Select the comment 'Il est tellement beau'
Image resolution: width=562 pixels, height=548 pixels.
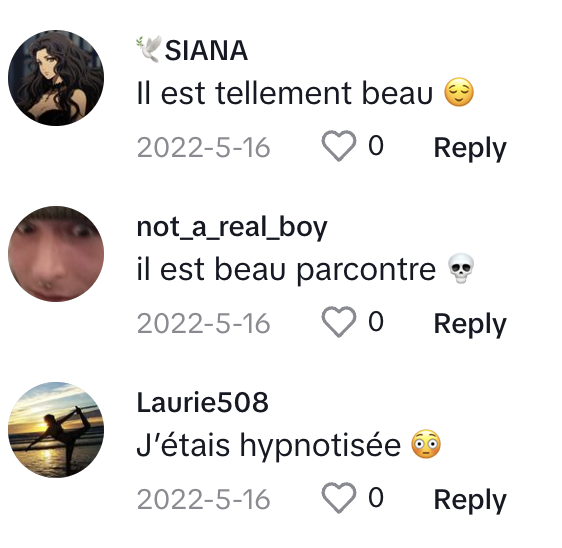pyautogui.click(x=285, y=93)
